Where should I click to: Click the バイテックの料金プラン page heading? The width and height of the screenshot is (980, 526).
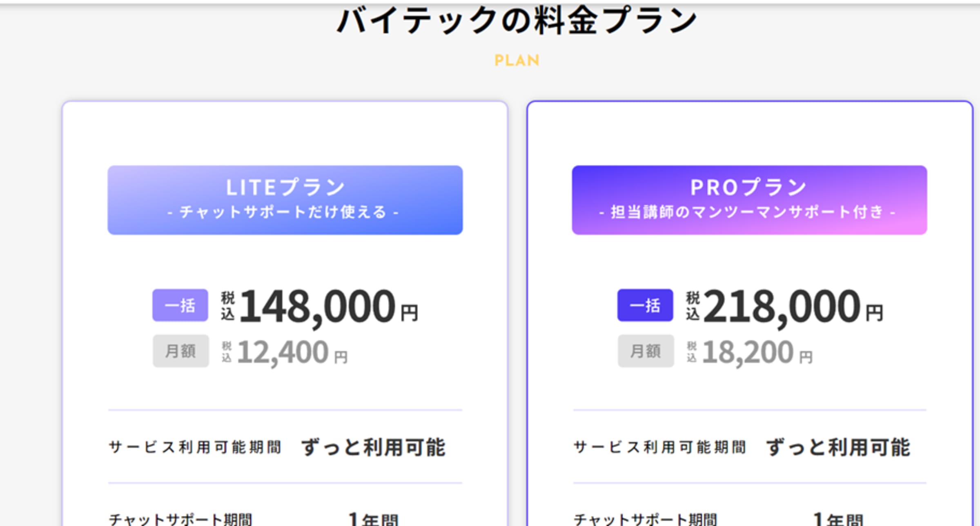point(517,21)
